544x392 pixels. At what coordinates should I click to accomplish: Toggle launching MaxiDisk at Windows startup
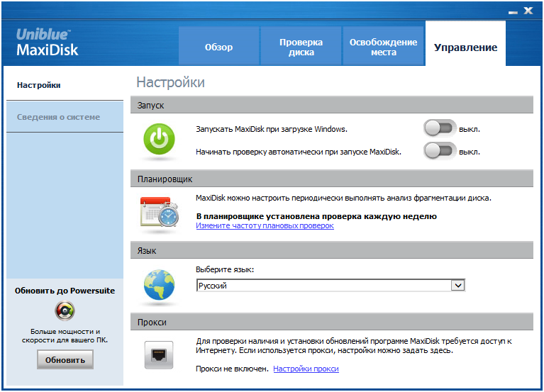[440, 128]
